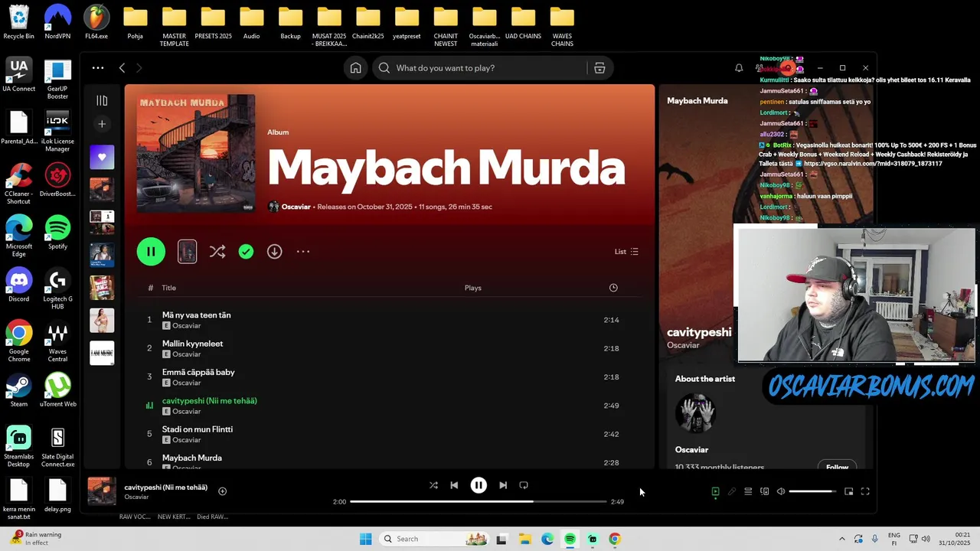Open the Browse icon in search bar
This screenshot has width=980, height=551.
[599, 68]
